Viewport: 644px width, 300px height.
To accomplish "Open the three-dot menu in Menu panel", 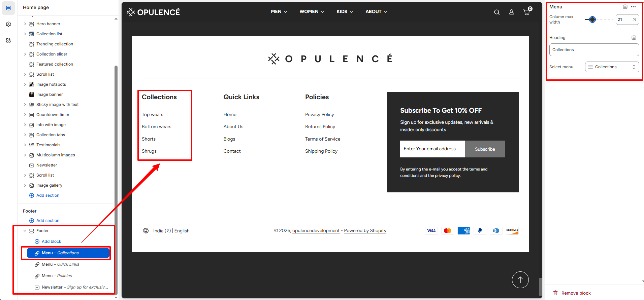I will 633,7.
